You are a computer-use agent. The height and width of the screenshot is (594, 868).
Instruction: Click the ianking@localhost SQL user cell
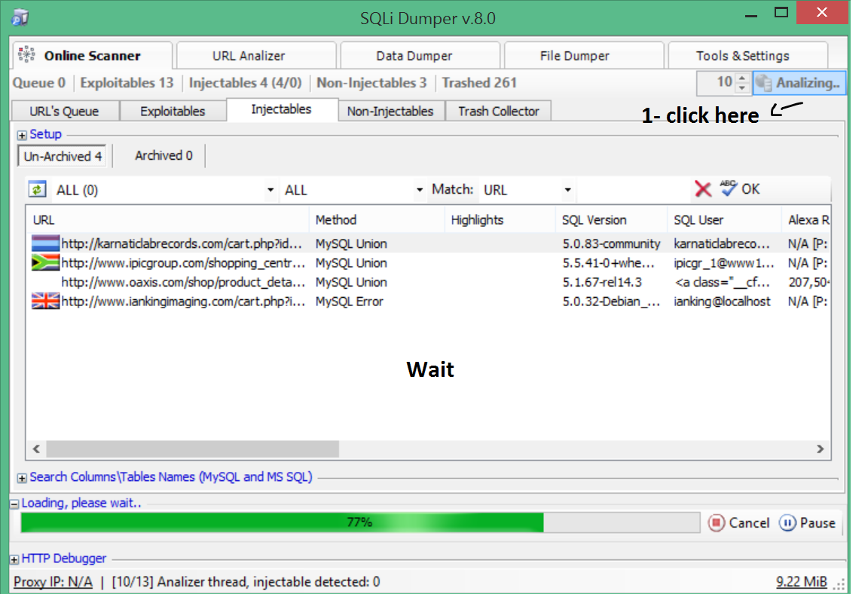pyautogui.click(x=722, y=302)
